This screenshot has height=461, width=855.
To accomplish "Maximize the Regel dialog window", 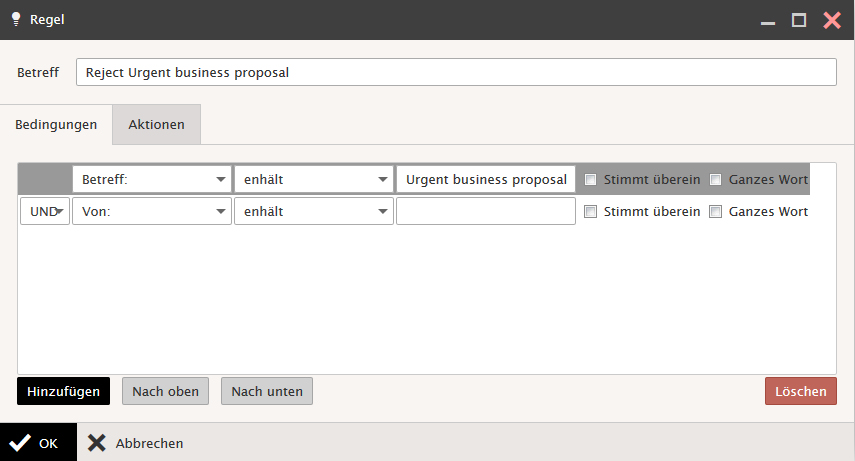I will [x=799, y=20].
